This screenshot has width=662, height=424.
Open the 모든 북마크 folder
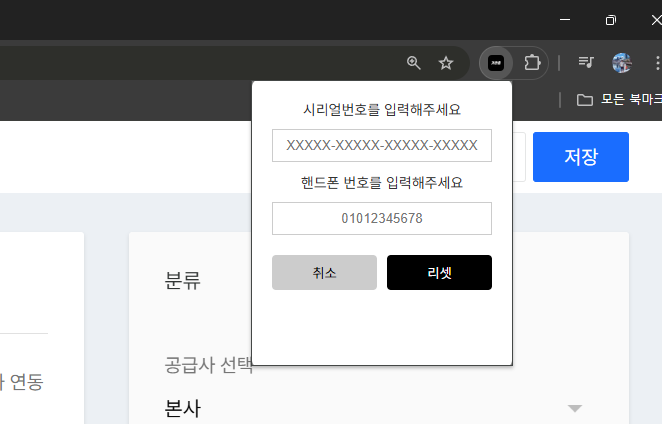tap(619, 100)
